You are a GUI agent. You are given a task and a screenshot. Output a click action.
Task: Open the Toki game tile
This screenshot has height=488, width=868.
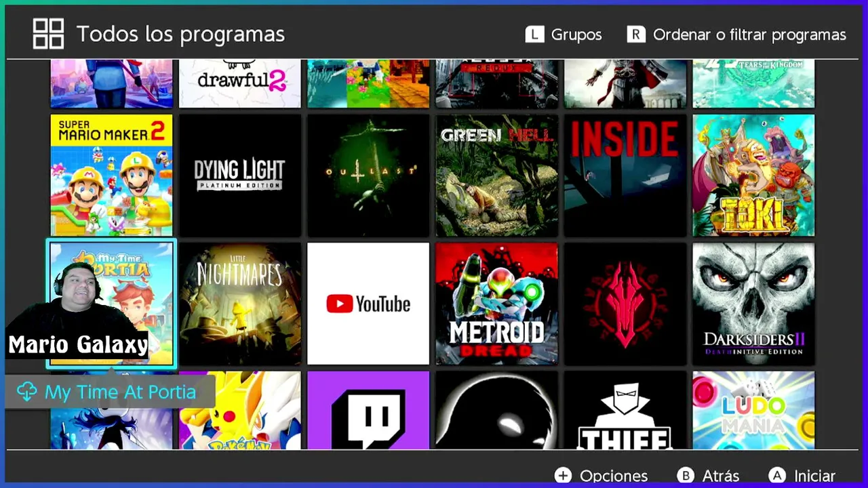[753, 175]
